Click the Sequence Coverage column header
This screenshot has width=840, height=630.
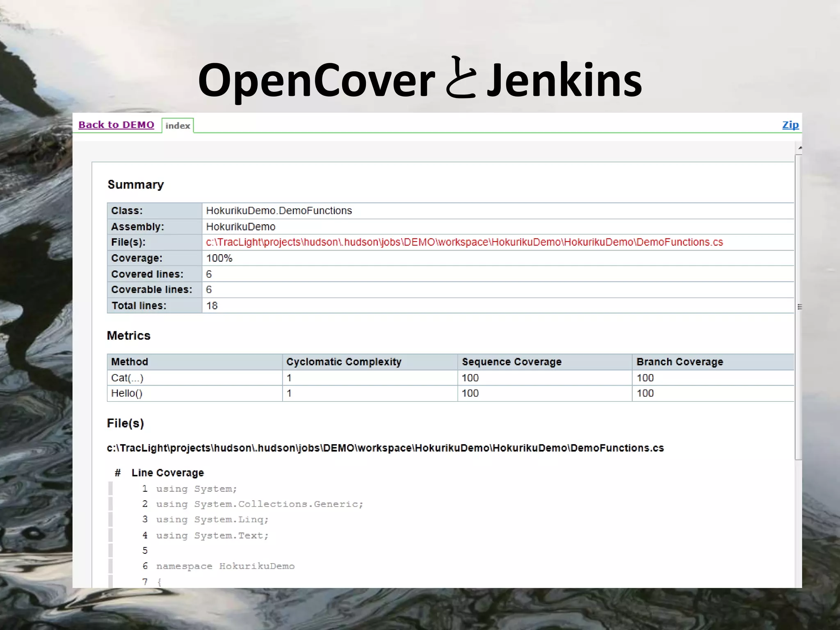point(545,362)
